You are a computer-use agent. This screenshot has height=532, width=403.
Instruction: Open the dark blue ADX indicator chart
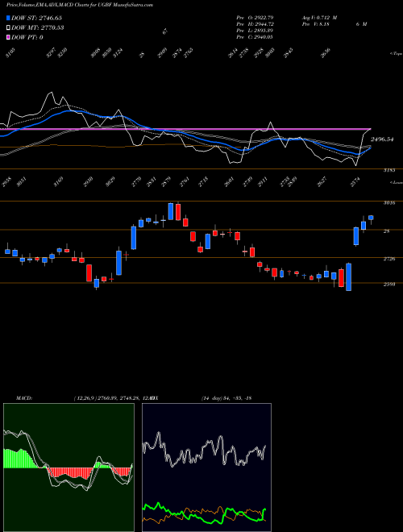tap(206, 467)
